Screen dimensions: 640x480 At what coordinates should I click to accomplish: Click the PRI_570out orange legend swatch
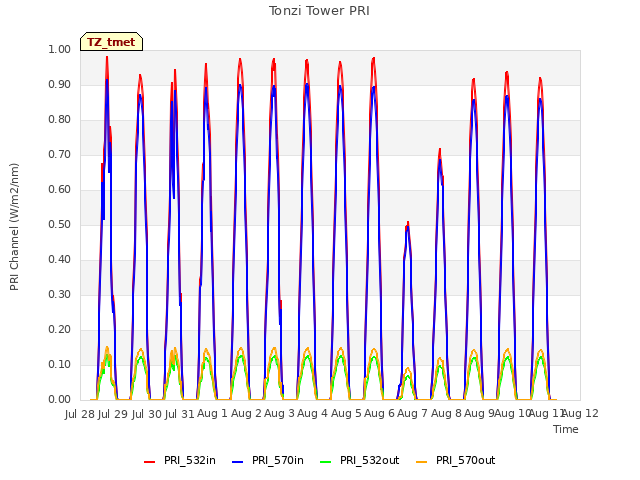[422, 462]
